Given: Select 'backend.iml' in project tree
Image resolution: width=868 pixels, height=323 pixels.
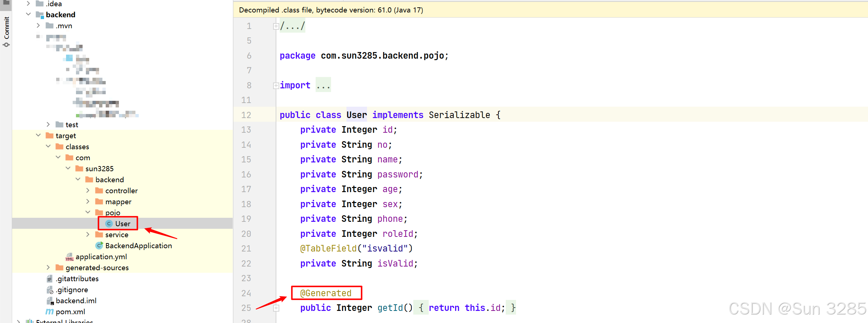Looking at the screenshot, I should 76,301.
